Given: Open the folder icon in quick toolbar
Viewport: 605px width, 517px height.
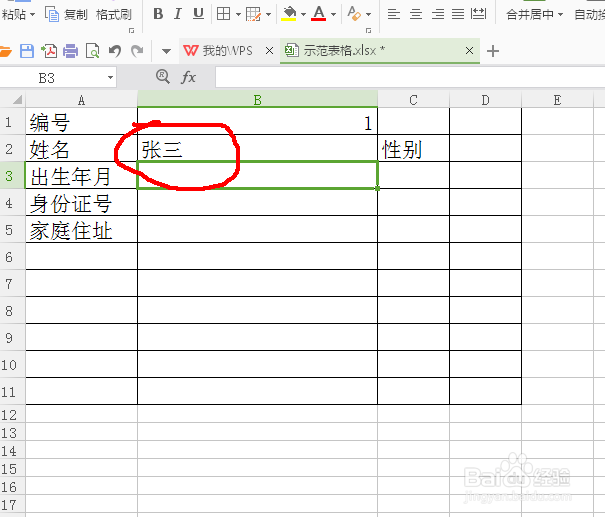Looking at the screenshot, I should click(5, 51).
